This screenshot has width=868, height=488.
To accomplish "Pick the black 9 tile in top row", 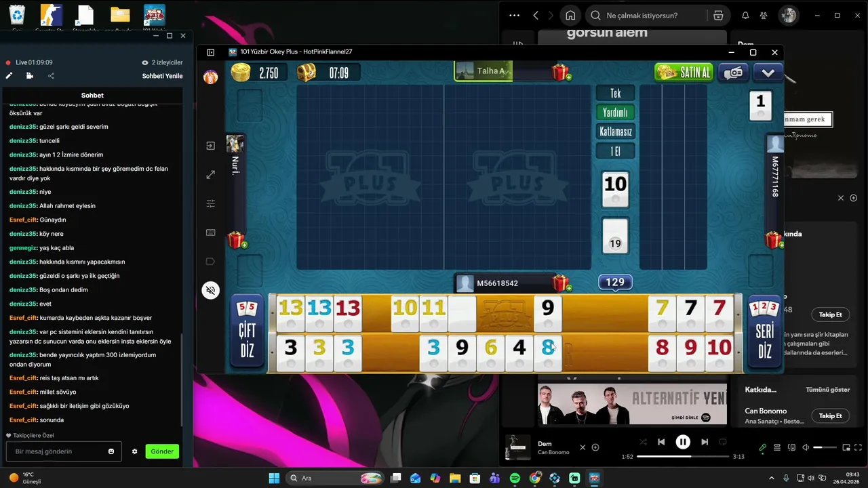I will (548, 313).
